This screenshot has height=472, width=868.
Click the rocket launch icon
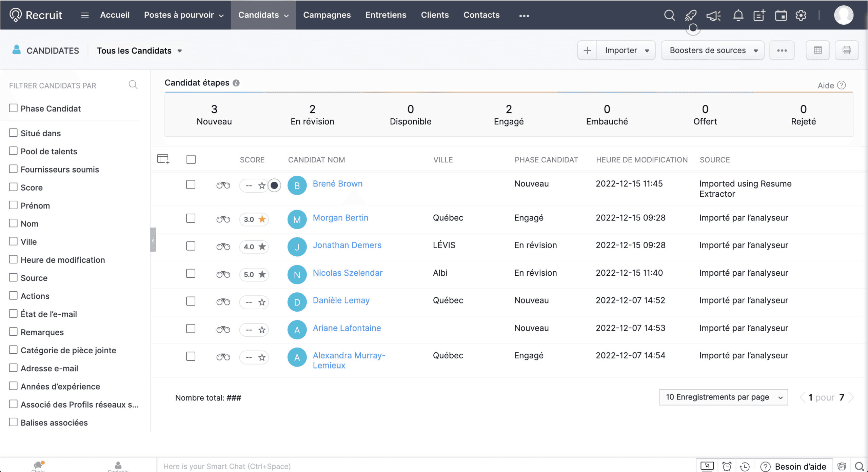691,15
